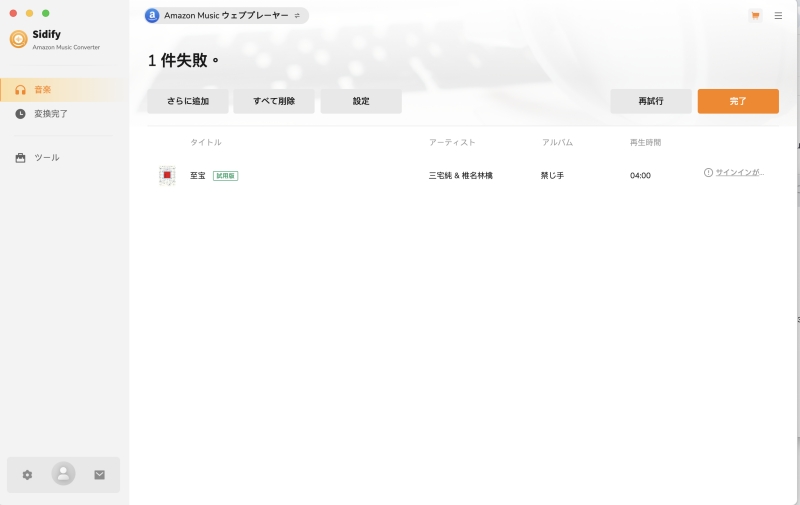This screenshot has height=505, width=800.
Task: Click the clock icon beside 変換完了
Action: [20, 114]
